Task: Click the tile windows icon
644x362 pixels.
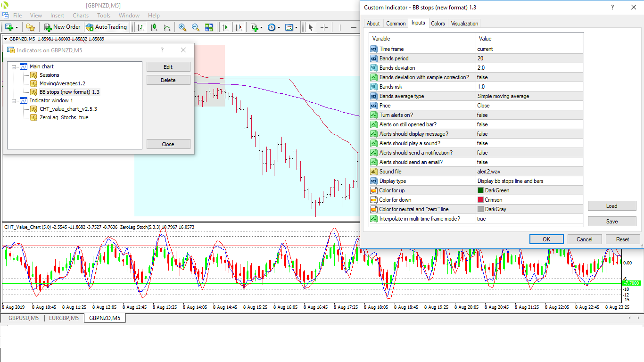Action: click(x=209, y=27)
